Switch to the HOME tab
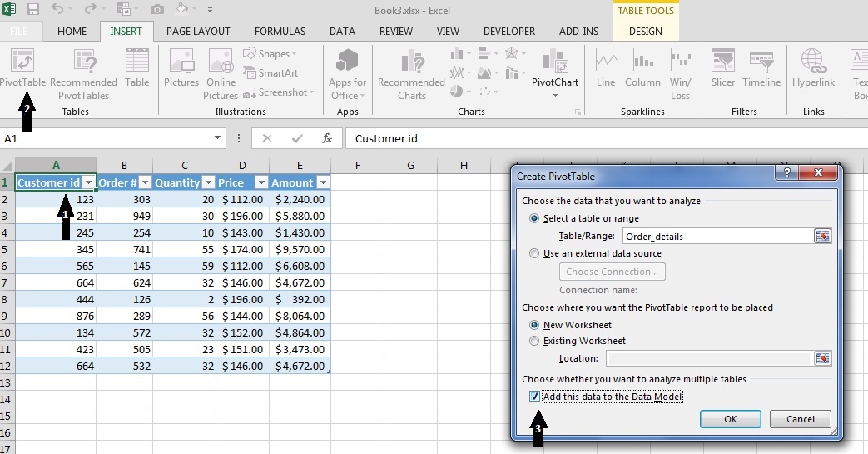This screenshot has height=454, width=868. [x=72, y=32]
